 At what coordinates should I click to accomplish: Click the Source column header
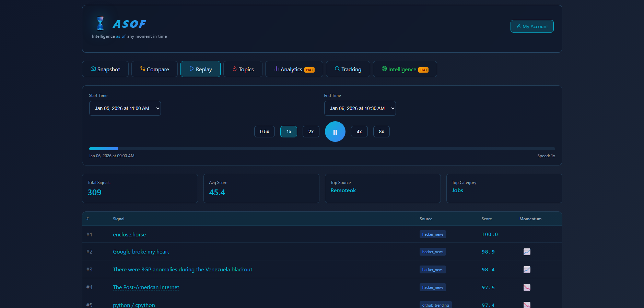[x=426, y=219]
